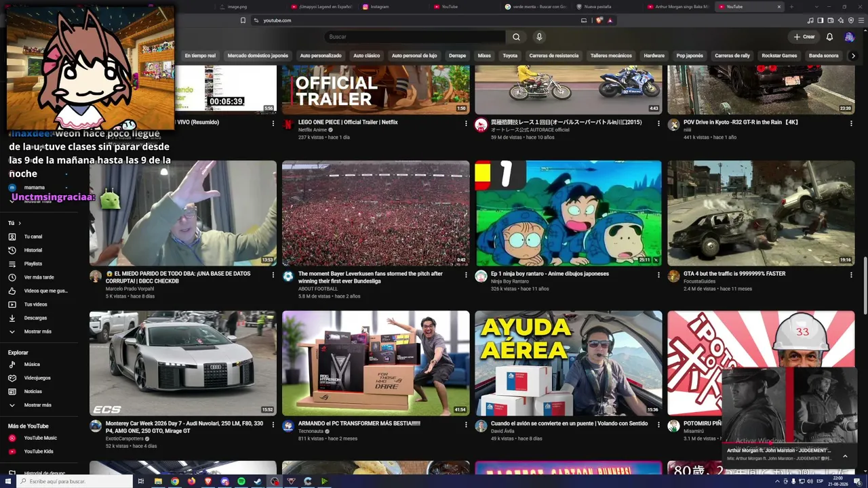Click the YouTube search magnifier button
This screenshot has height=488, width=868.
[x=516, y=37]
